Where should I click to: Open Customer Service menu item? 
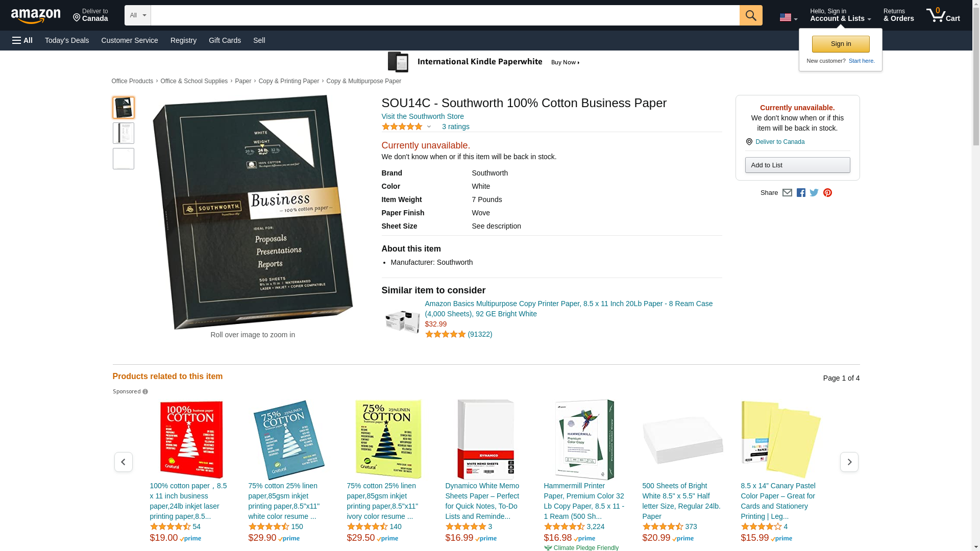pos(130,40)
